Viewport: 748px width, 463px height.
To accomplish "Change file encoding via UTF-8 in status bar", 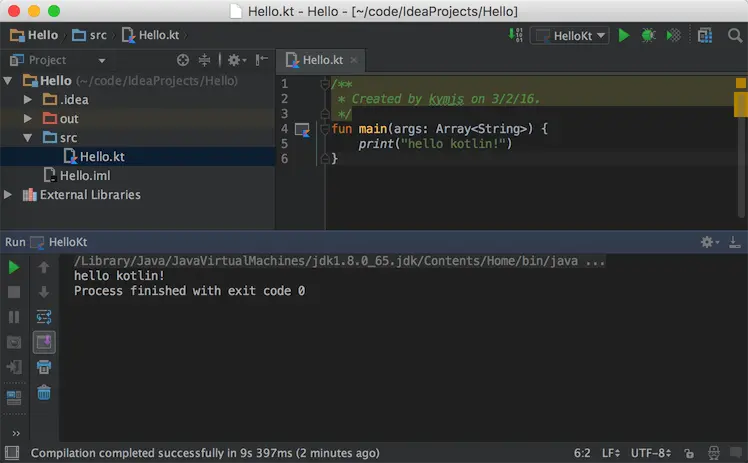I will 651,453.
